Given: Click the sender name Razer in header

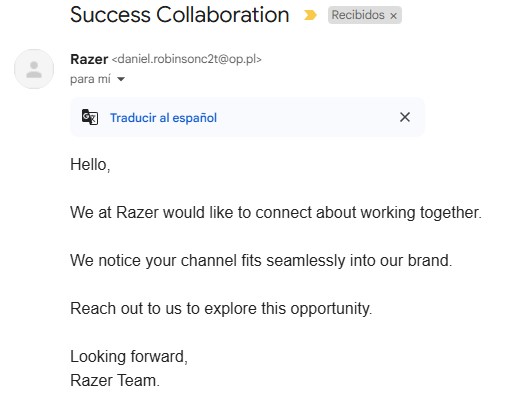Looking at the screenshot, I should (89, 59).
